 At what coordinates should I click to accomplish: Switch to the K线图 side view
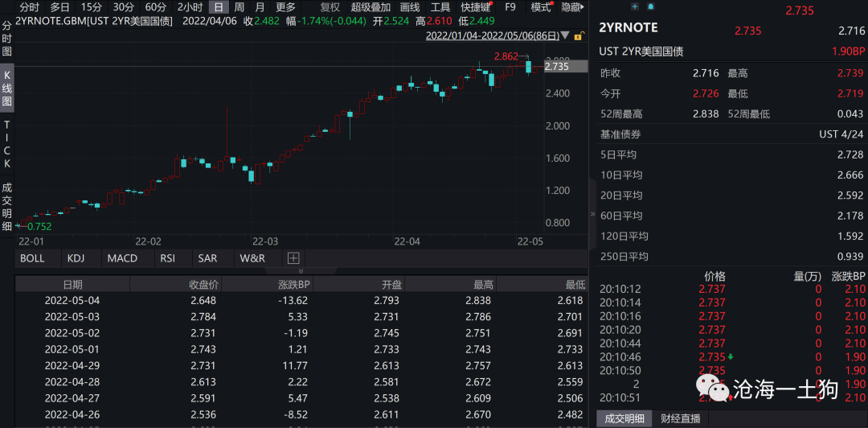click(x=7, y=88)
